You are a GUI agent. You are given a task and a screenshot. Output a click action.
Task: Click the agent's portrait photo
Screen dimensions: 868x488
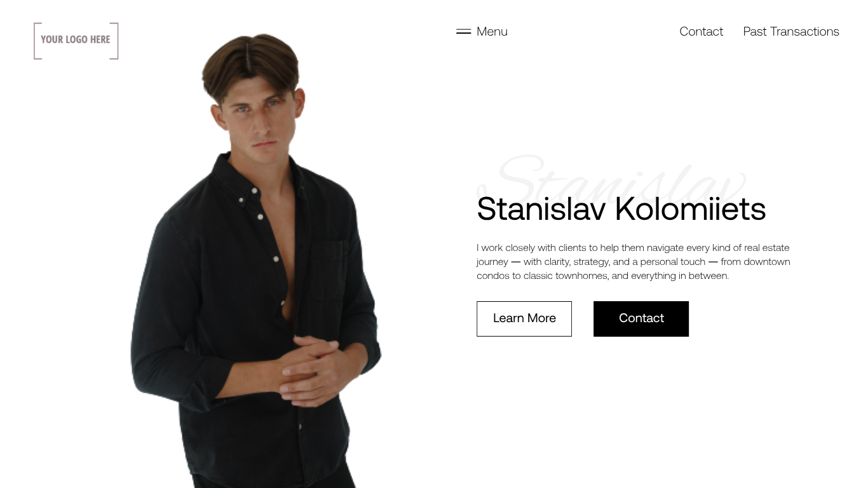coord(256,261)
